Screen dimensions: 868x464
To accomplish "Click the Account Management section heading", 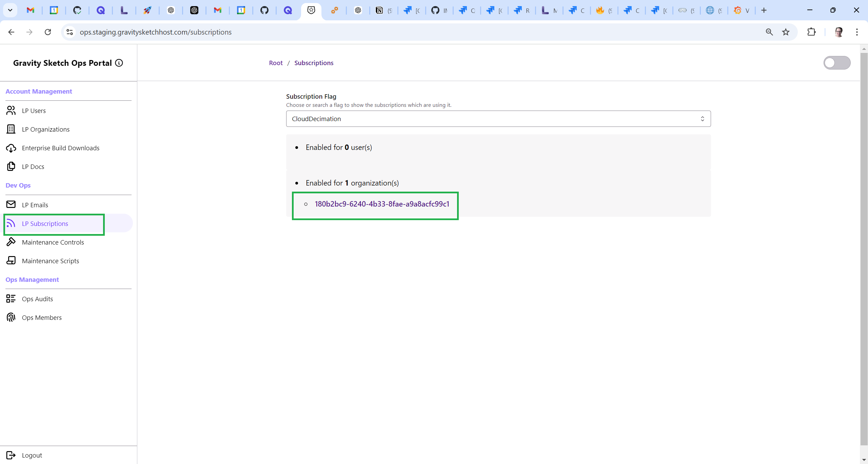I will tap(39, 91).
